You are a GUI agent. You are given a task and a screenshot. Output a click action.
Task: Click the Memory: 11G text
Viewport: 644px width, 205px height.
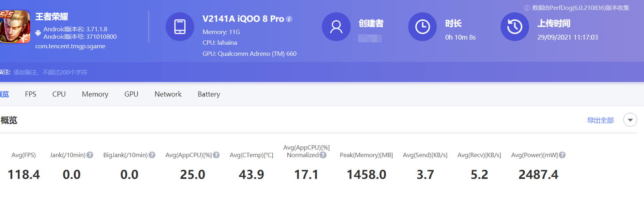tap(221, 32)
